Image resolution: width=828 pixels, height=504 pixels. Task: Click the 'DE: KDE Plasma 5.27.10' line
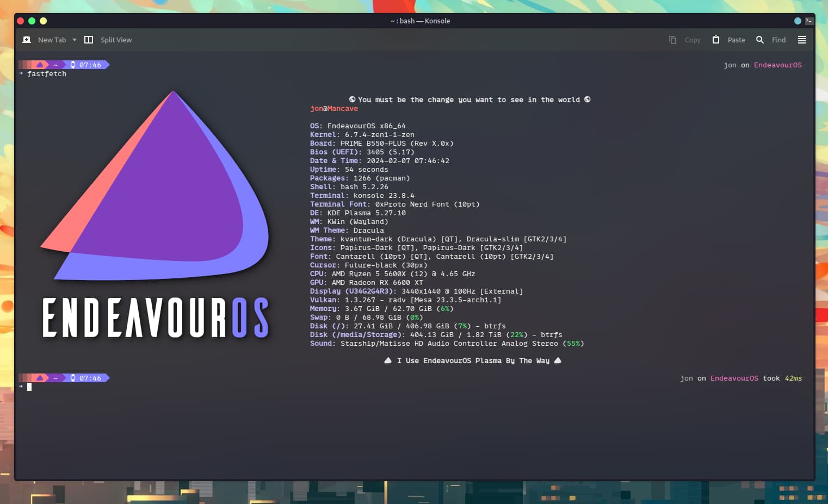click(358, 213)
